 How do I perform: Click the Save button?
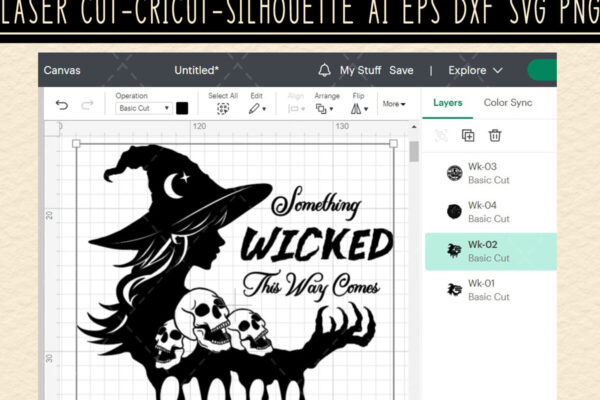[x=401, y=70]
